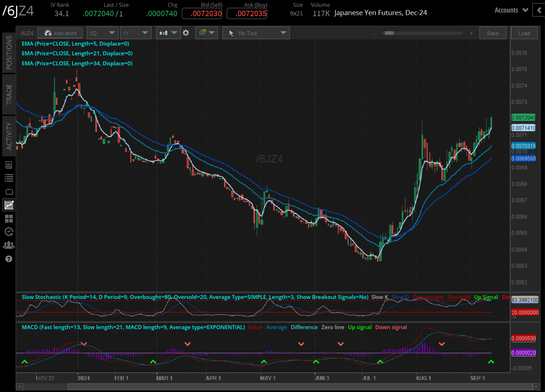
Task: Collapse the panel using the left chevron
Action: pyautogui.click(x=539, y=10)
